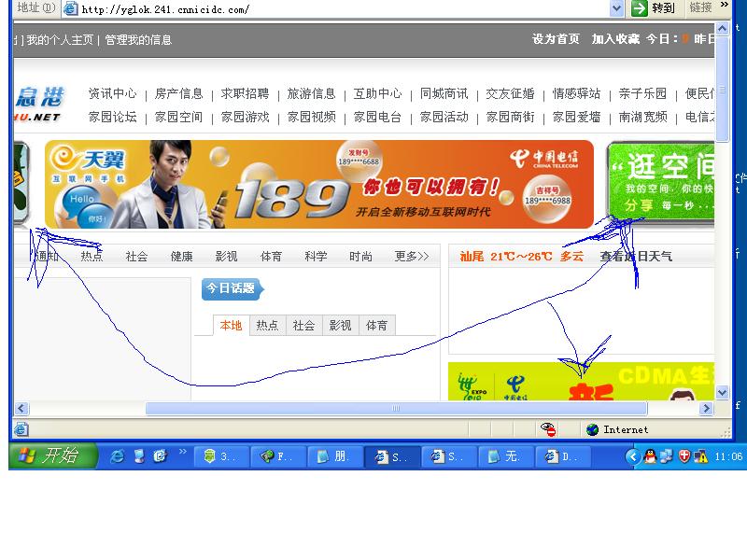Screen dimensions: 747x560
Task: Select 影视 tab under 今日话题
Action: tap(340, 325)
